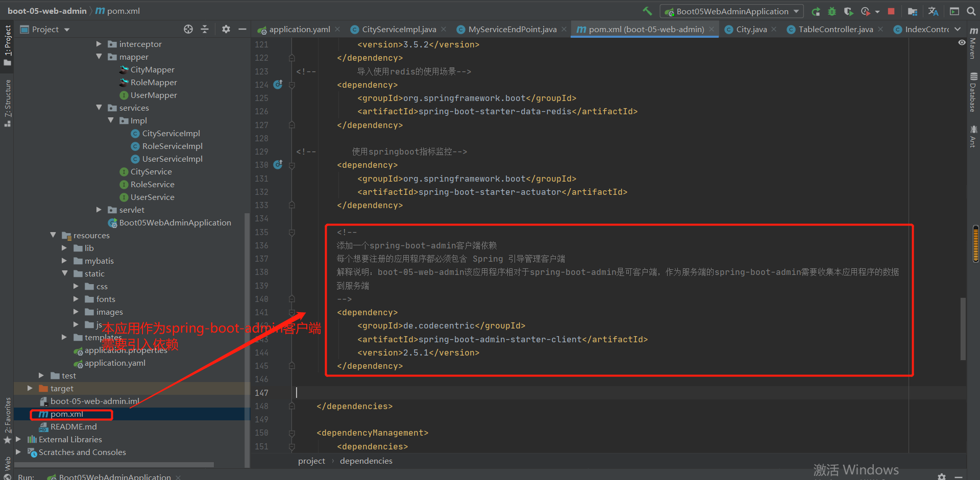Open the Project panel settings gear
This screenshot has width=980, height=480.
click(226, 29)
